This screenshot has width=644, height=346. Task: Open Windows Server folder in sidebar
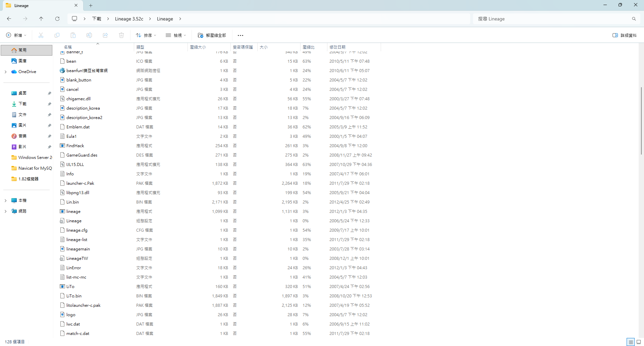(x=31, y=158)
